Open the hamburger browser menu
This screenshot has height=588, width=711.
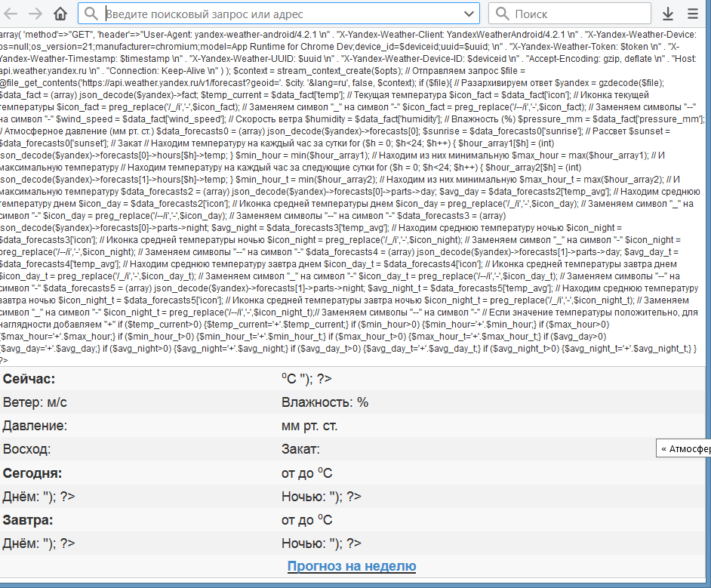(693, 14)
